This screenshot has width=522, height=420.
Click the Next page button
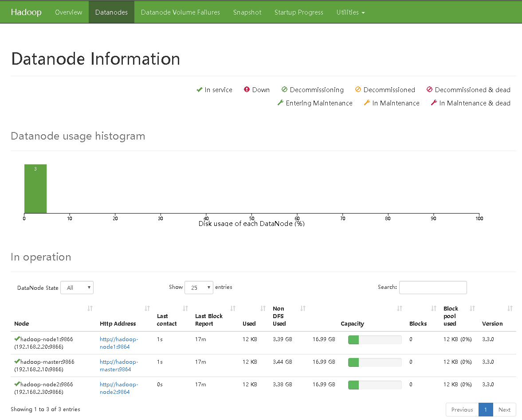(504, 410)
